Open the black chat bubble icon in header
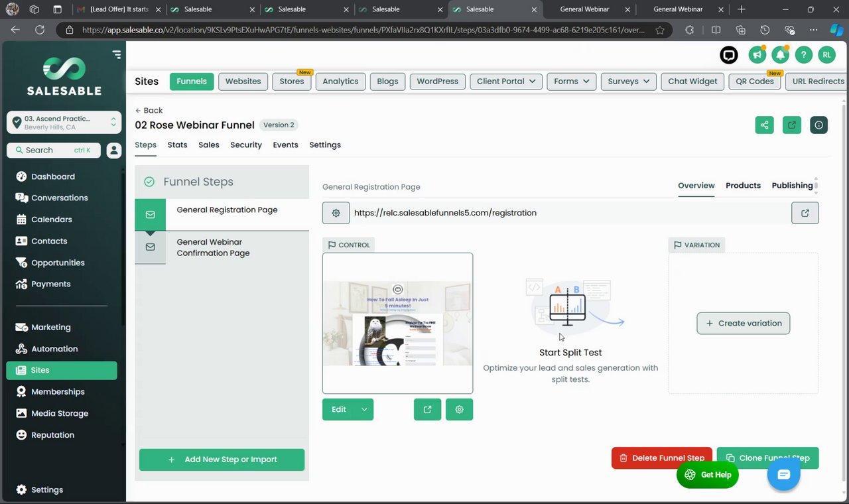 729,55
